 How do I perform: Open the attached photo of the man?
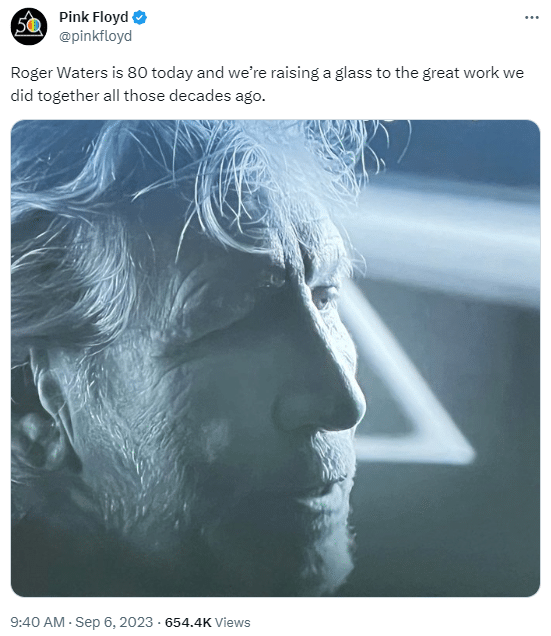(x=275, y=358)
